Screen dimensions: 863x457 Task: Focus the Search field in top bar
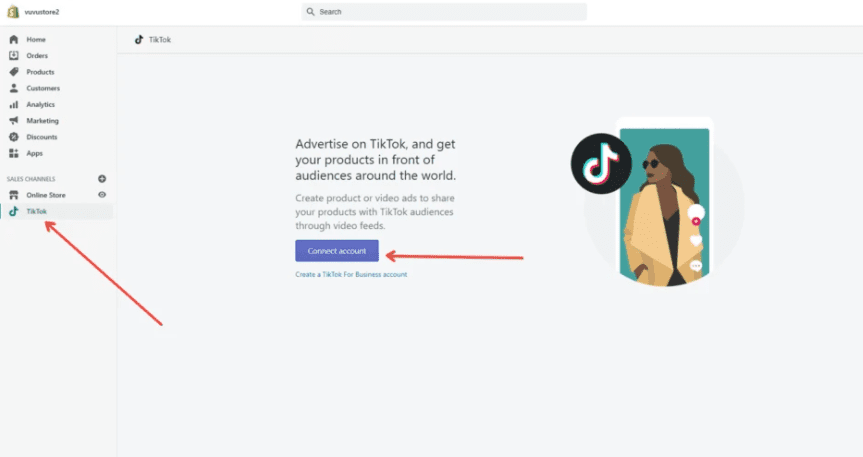coord(444,12)
